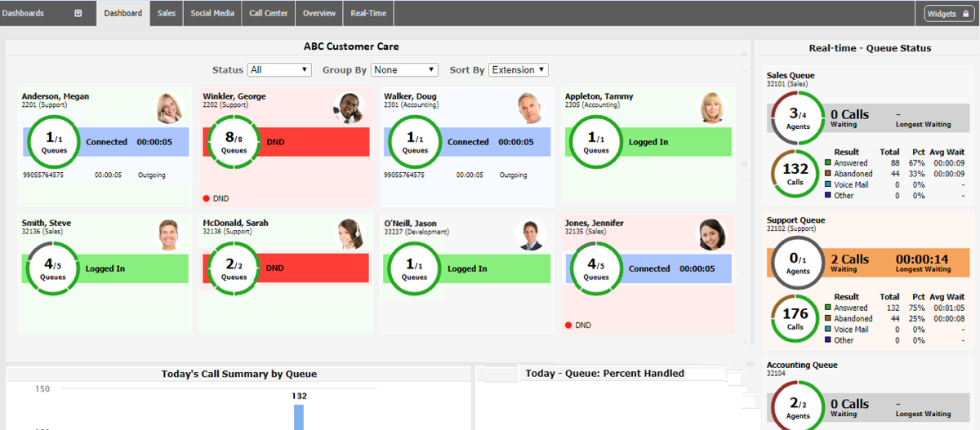Click the Sales Queue 132 calls donut

click(x=795, y=174)
